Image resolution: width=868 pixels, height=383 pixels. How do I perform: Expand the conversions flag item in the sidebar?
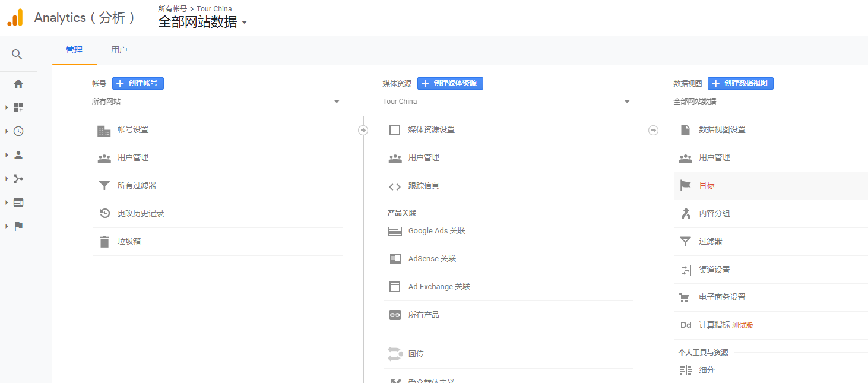(x=18, y=226)
